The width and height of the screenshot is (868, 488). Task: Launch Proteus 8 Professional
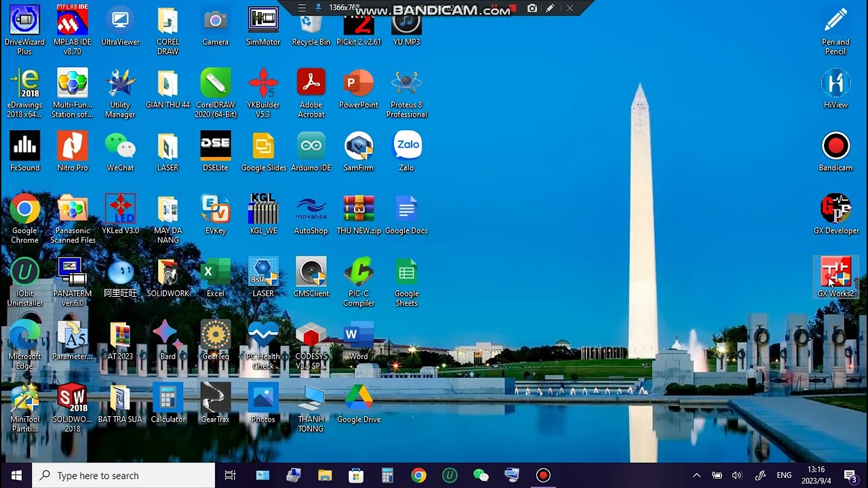coord(406,94)
